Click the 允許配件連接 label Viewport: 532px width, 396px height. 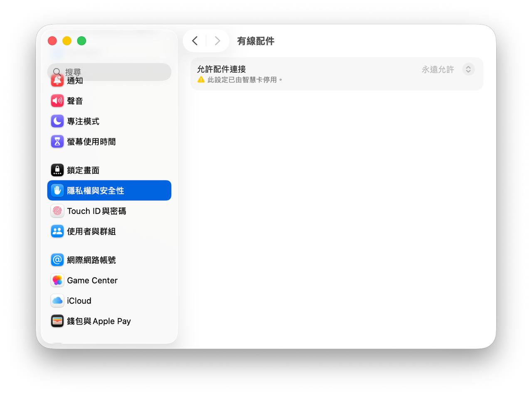222,69
